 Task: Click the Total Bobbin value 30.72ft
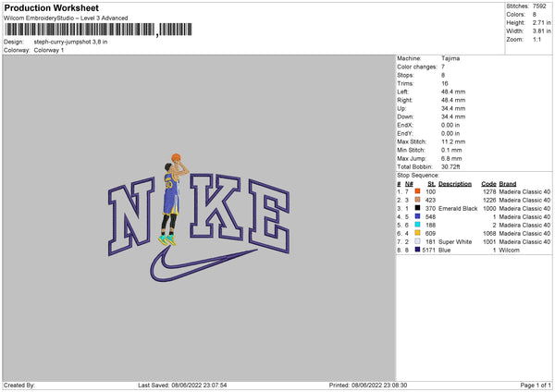(x=450, y=166)
